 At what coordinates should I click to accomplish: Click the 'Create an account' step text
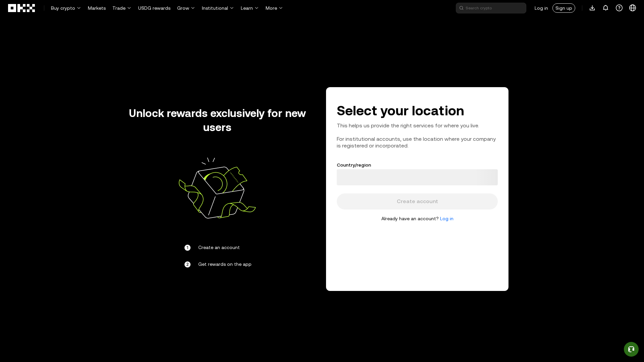219,247
